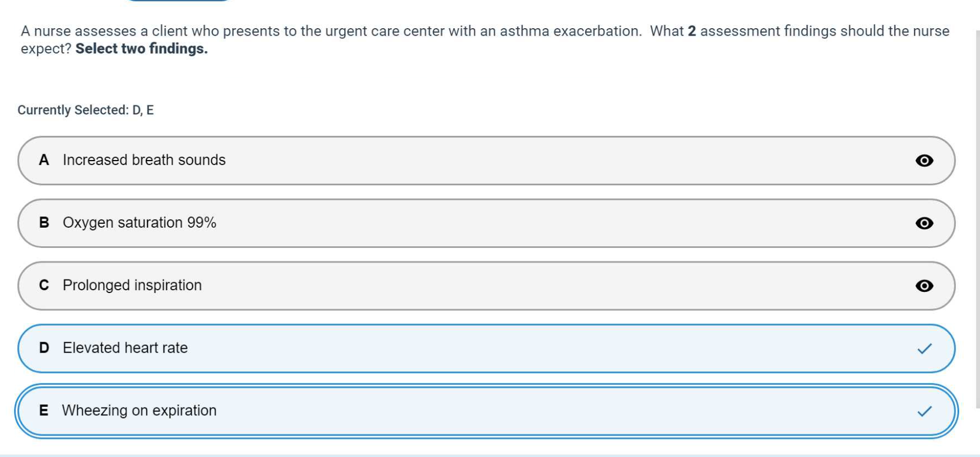Deselect the 'Elevated heart rate' answer
Screen dimensions: 980x457
(x=126, y=348)
